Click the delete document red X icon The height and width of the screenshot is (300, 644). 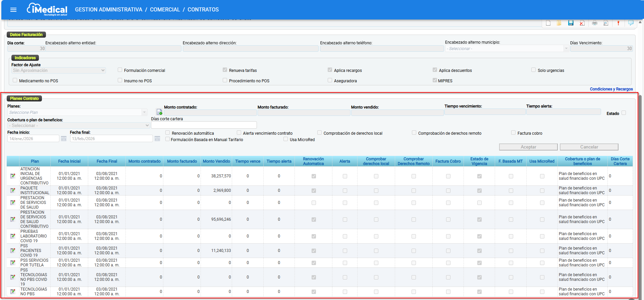582,23
